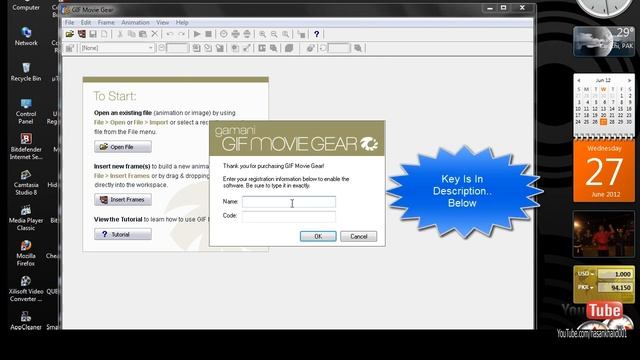Click the Code input field in registration dialog
The height and width of the screenshot is (360, 640).
(x=289, y=216)
